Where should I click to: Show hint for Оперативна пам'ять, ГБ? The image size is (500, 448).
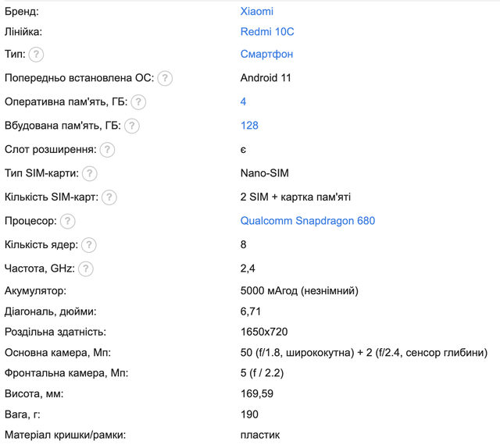[138, 102]
